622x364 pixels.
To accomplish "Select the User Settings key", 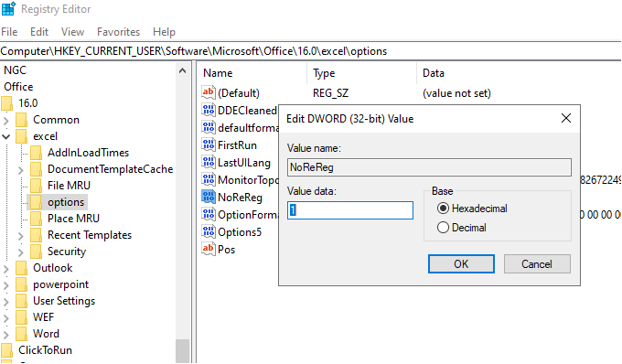I will (64, 301).
